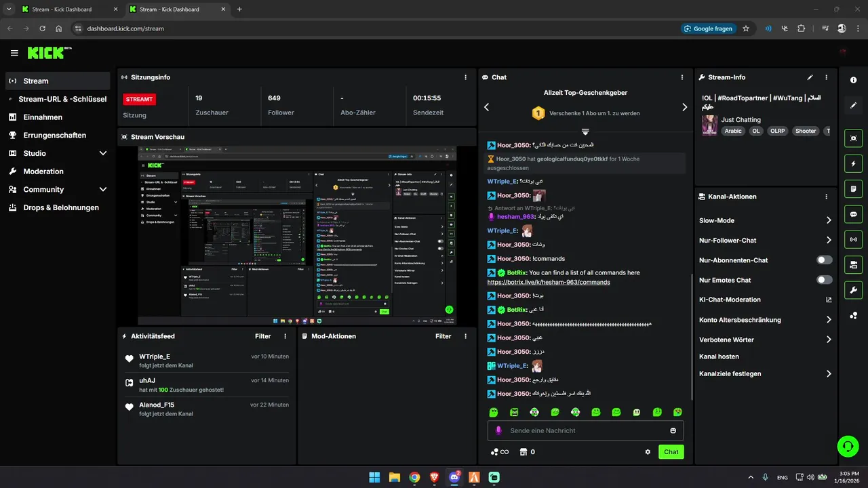Click Kanal hosten action

pos(719,357)
